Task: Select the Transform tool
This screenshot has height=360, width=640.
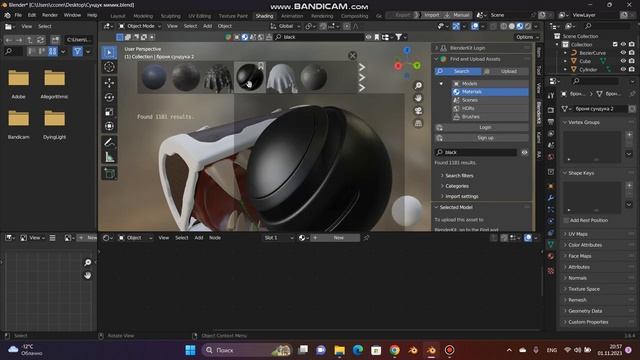Action: pyautogui.click(x=109, y=126)
